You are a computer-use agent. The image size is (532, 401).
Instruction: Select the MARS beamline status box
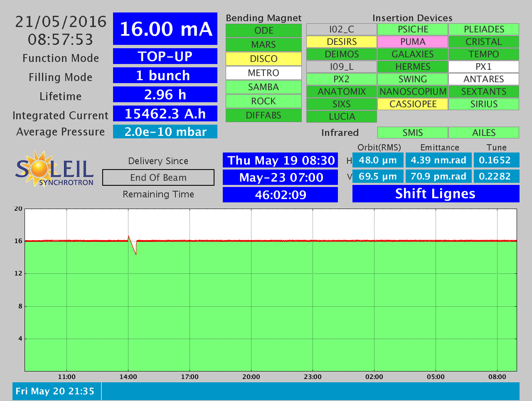[x=264, y=45]
